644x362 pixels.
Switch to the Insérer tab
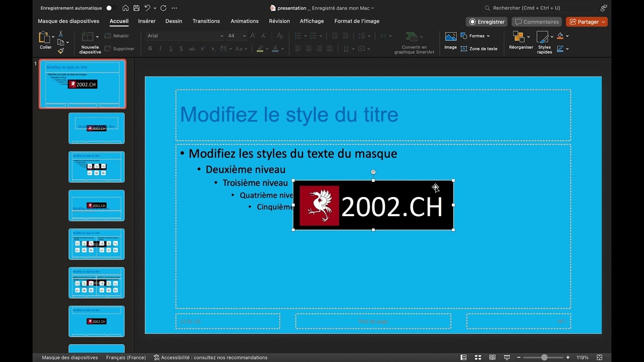[x=147, y=21]
